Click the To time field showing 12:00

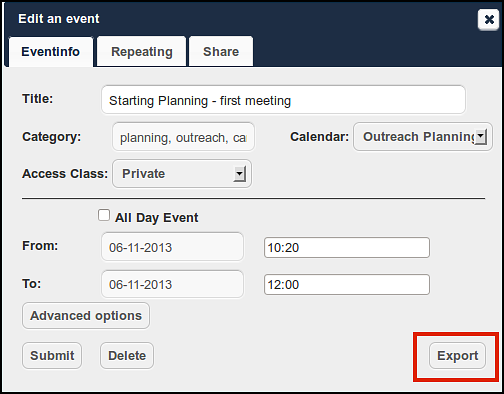coord(347,285)
